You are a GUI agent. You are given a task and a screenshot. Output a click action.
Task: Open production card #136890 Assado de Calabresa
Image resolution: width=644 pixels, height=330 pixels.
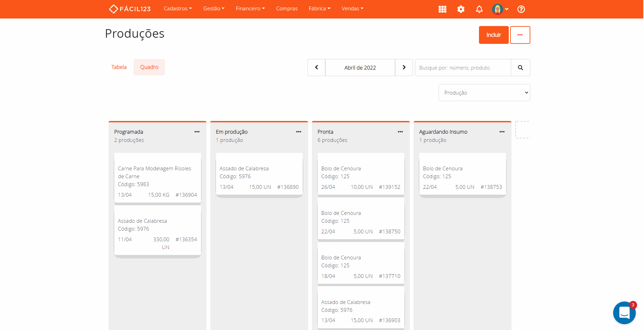(259, 175)
